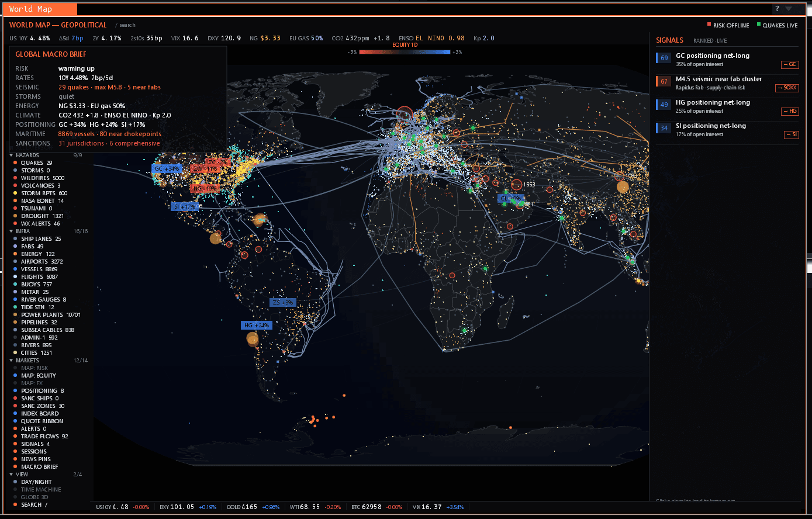Toggle the FLIGHTS layer
Screen dimensions: 812x519
pyautogui.click(x=36, y=276)
